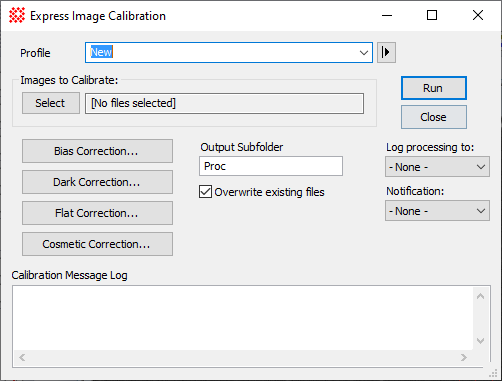Screen dimensions: 502x381
Task: Click the red Mira app icon
Action: click(x=17, y=15)
